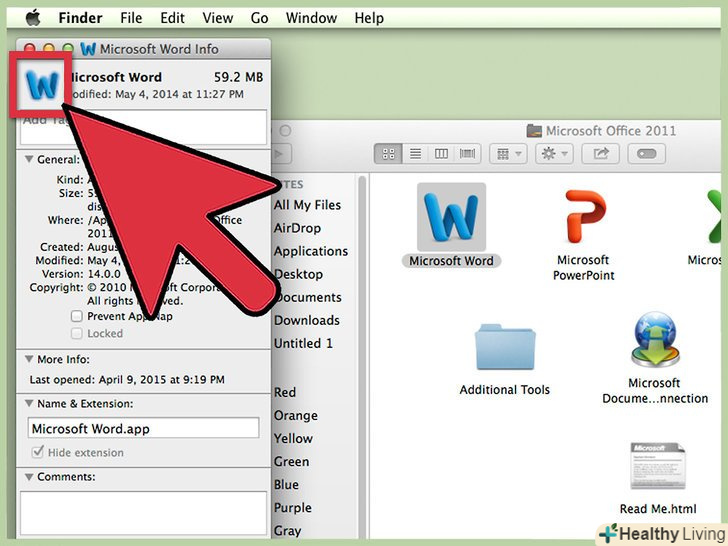Switch Finder to Cover Flow view
Viewport: 728px width, 546px height.
467,154
